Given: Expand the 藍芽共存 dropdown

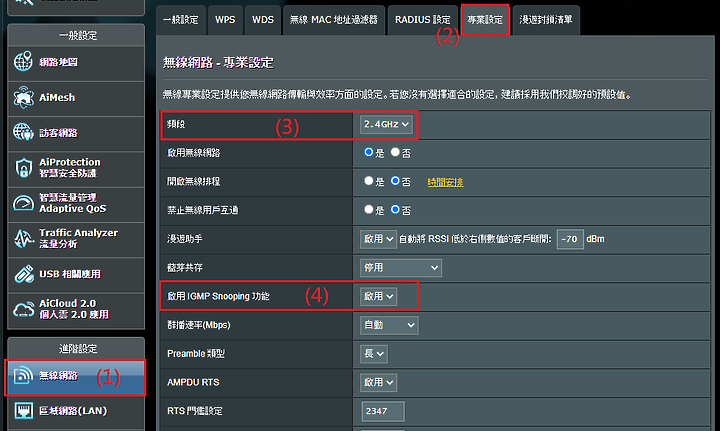Looking at the screenshot, I should coord(401,268).
